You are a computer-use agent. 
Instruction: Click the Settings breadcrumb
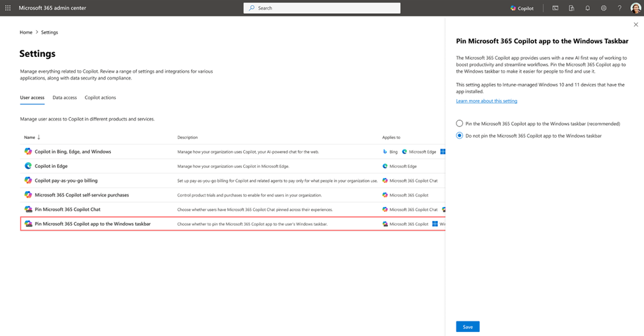coord(50,32)
